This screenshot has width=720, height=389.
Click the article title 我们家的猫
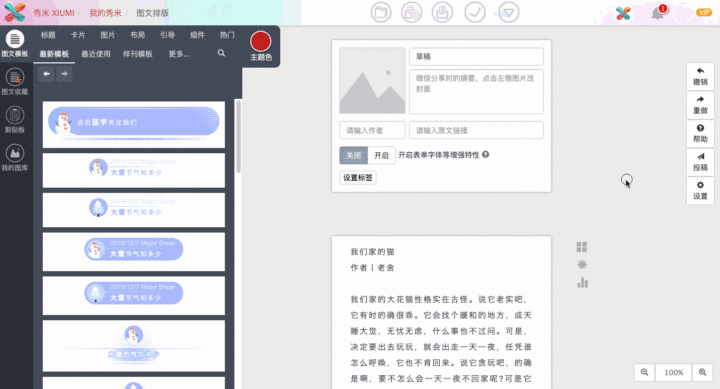pyautogui.click(x=372, y=252)
